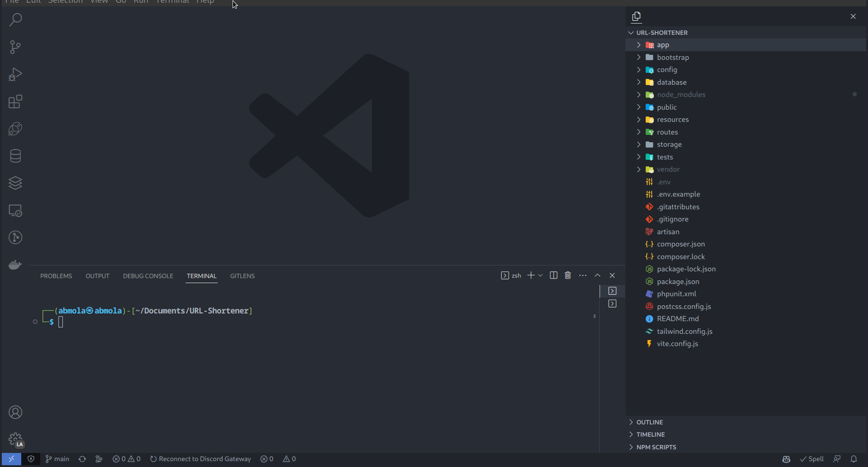Switch to the GITLENS tab

tap(243, 276)
